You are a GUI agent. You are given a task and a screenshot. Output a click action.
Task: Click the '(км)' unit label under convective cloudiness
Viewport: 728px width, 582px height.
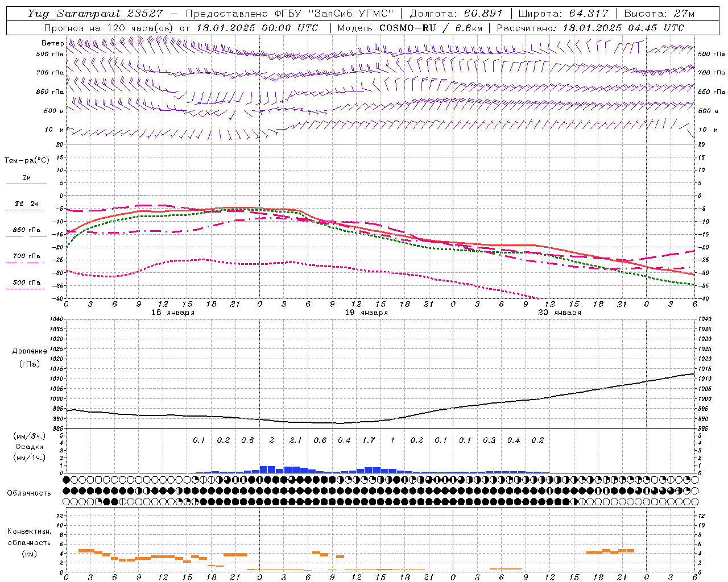pos(30,554)
